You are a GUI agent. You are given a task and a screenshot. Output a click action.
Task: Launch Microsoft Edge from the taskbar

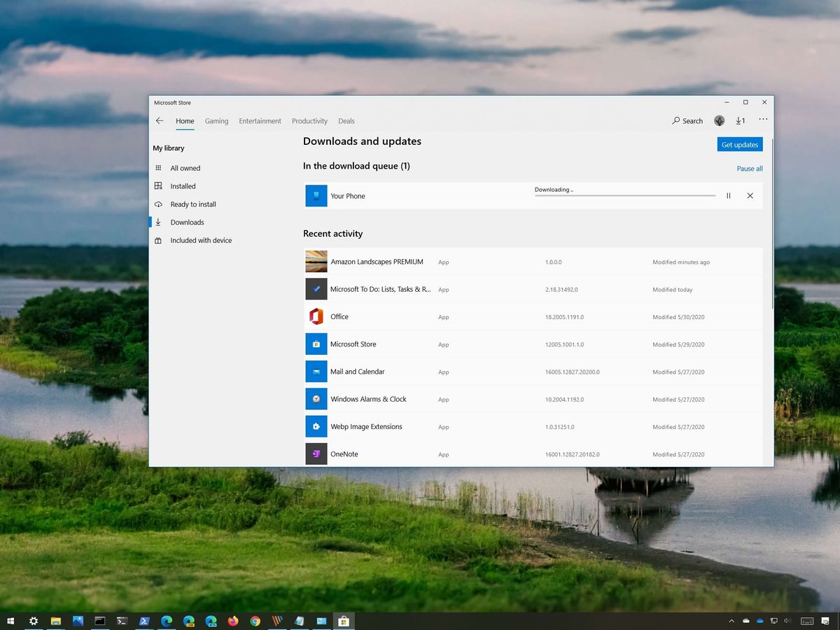pos(167,621)
